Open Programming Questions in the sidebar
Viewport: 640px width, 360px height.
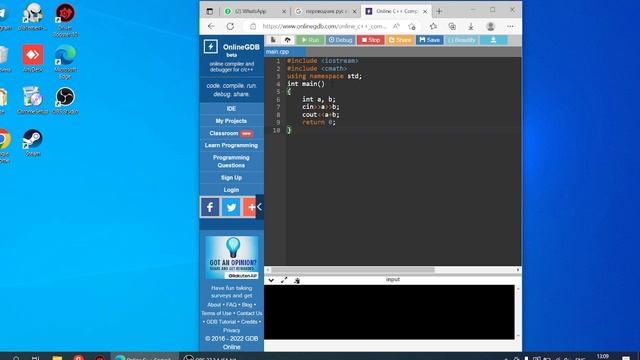[231, 161]
